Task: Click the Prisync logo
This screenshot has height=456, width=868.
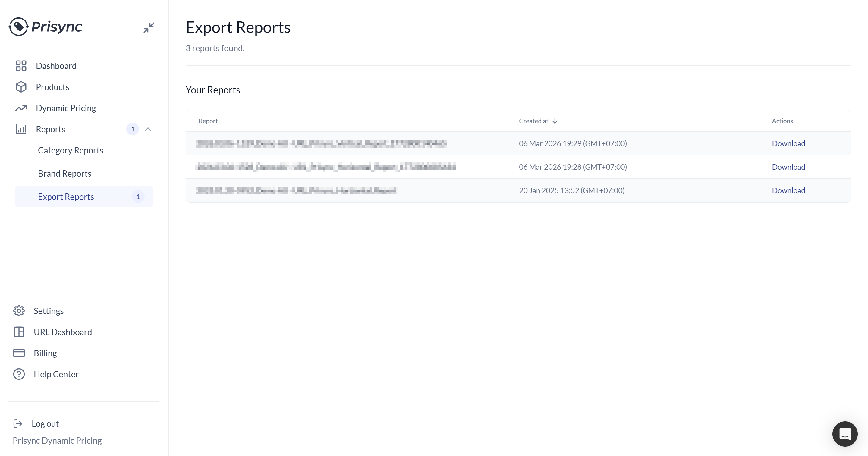Action: (46, 27)
